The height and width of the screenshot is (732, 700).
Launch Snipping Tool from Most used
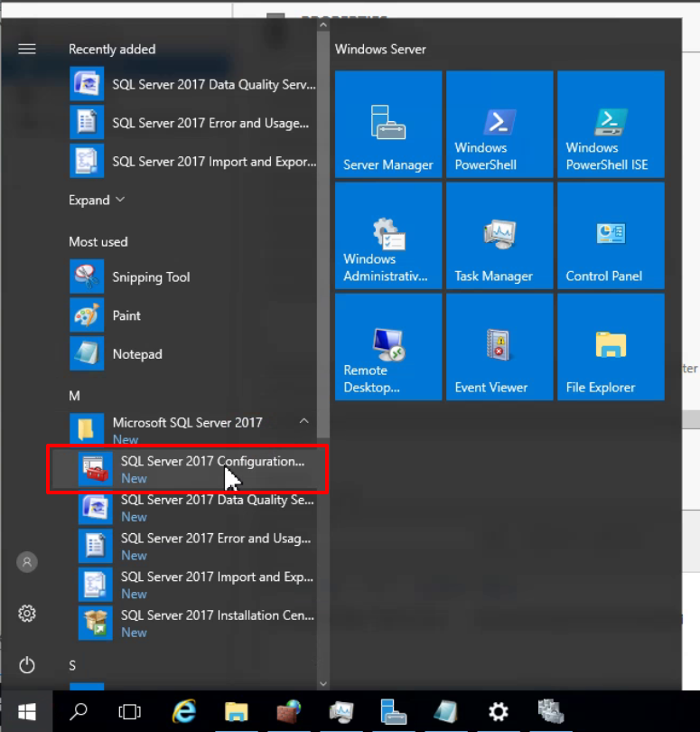tap(192, 277)
